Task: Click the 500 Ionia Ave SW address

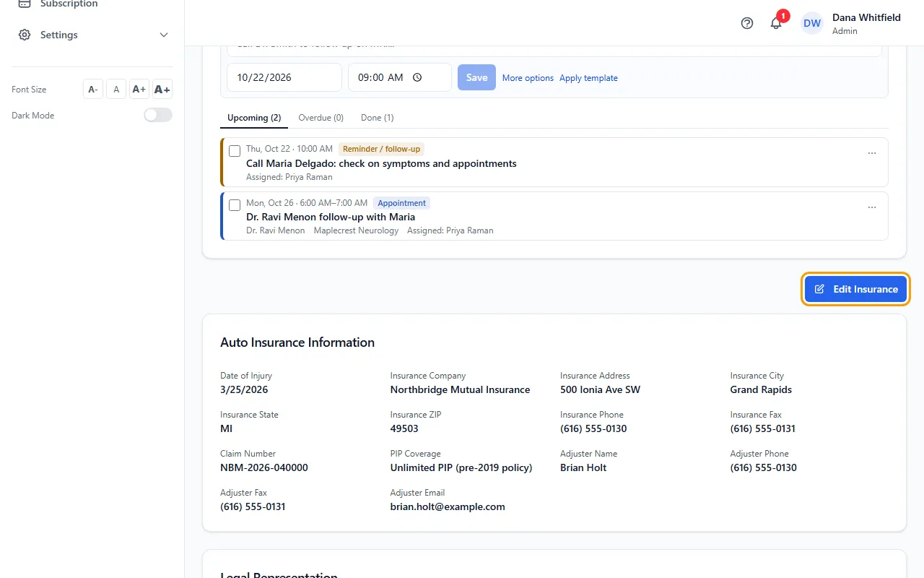Action: 600,389
